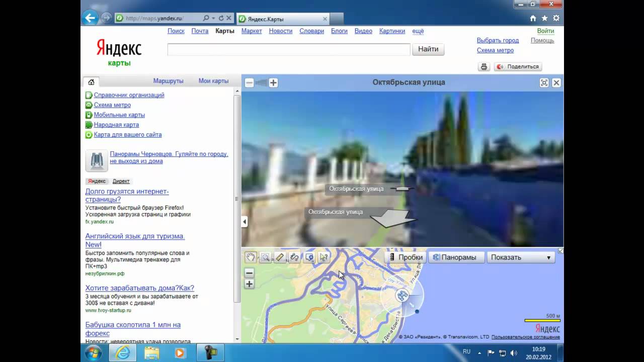
Task: Select the 'what's here' pointer tool
Action: pos(324,257)
